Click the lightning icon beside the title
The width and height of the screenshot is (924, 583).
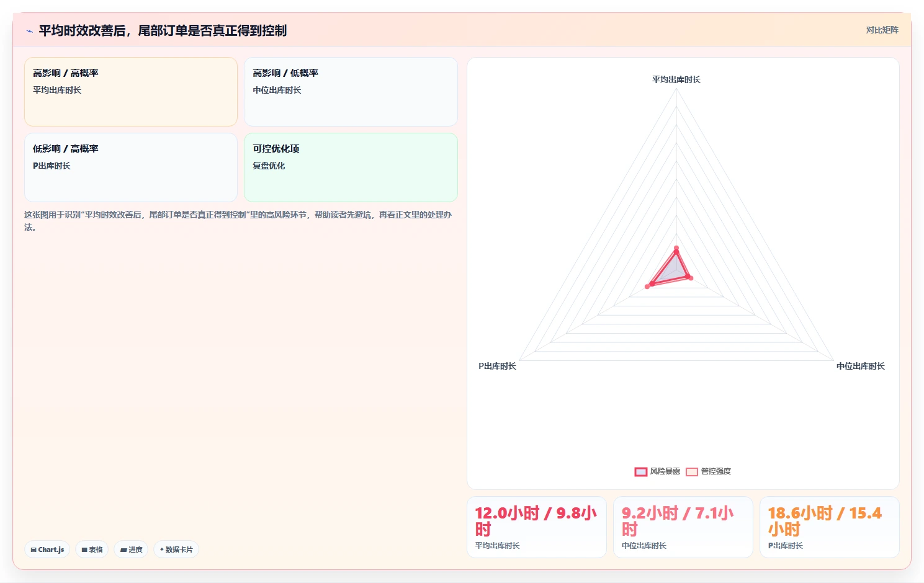point(29,31)
